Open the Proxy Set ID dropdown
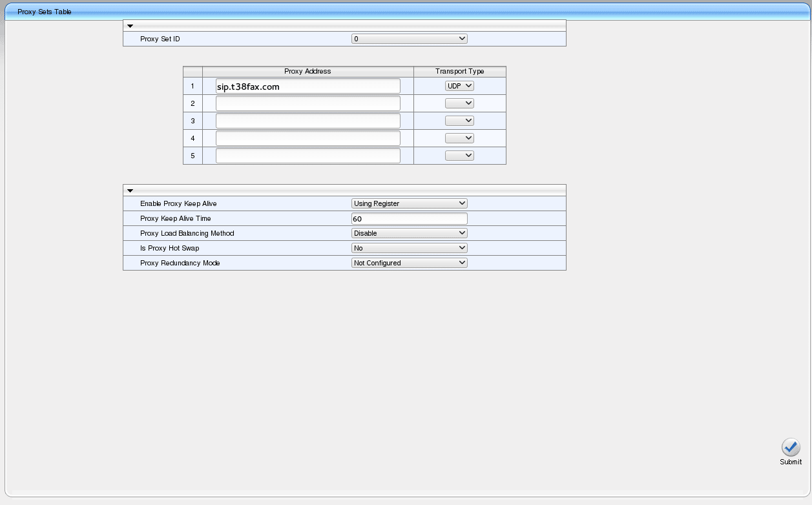The width and height of the screenshot is (812, 505). click(x=410, y=39)
